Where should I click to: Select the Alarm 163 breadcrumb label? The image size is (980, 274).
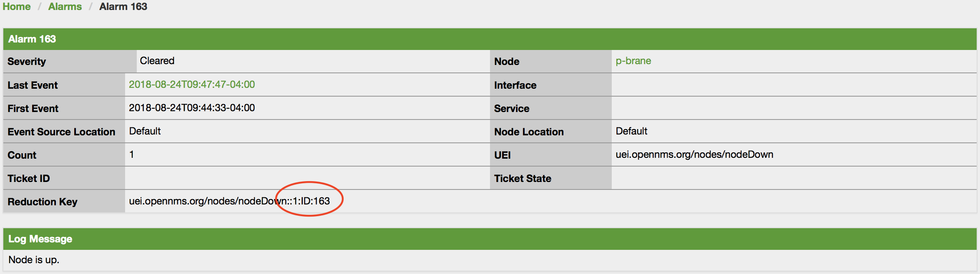[x=123, y=6]
